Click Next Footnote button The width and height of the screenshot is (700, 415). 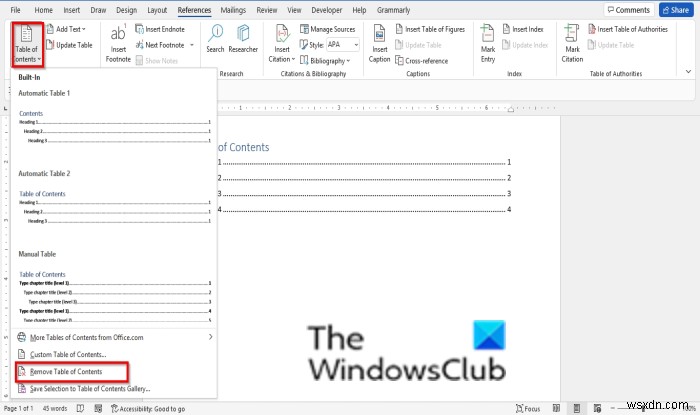click(x=160, y=45)
